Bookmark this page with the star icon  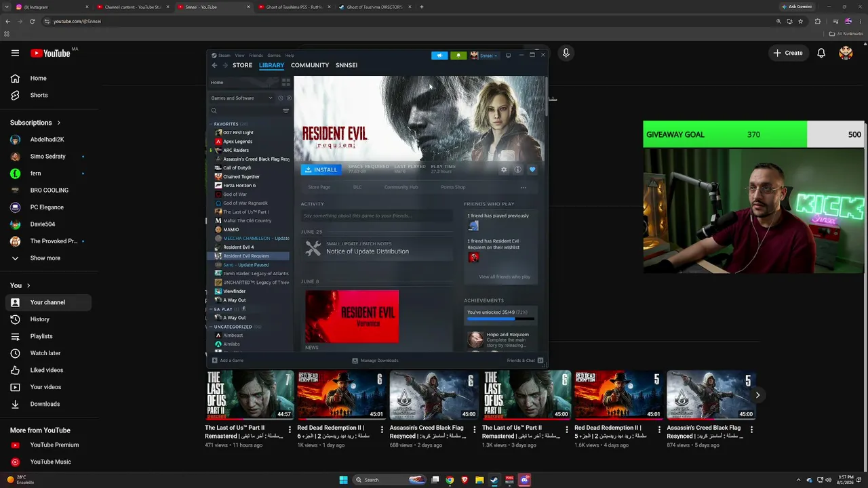tap(801, 21)
